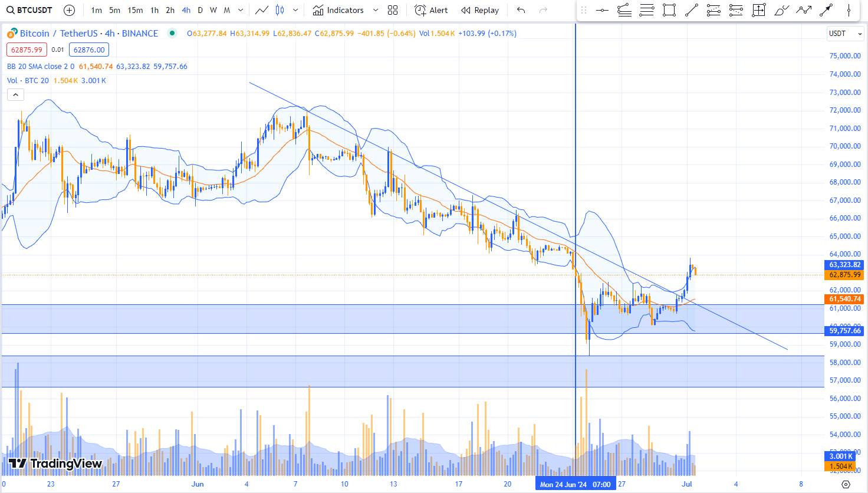Select the sixth icon in the drawing toolbar
The height and width of the screenshot is (493, 868).
point(714,10)
